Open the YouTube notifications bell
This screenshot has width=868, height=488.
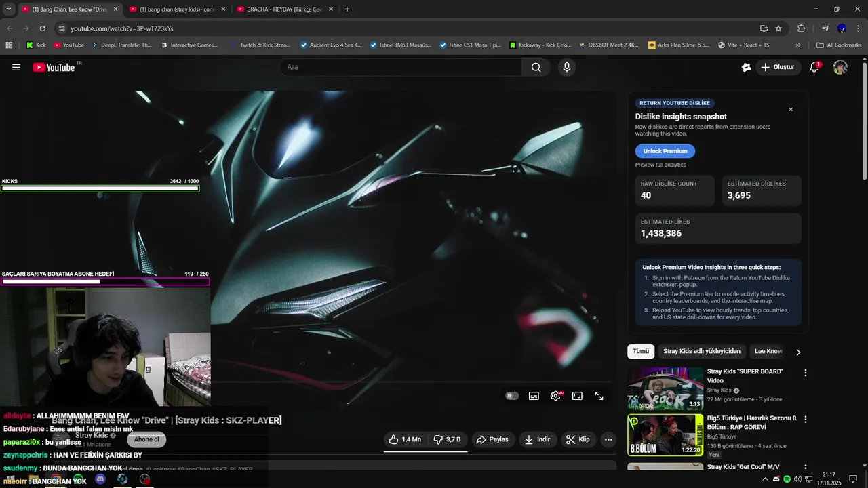click(815, 67)
